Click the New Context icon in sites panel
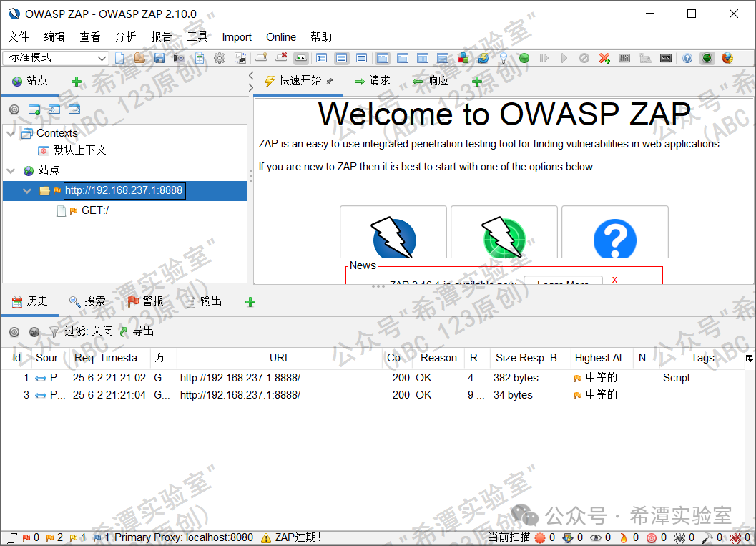 tap(34, 109)
